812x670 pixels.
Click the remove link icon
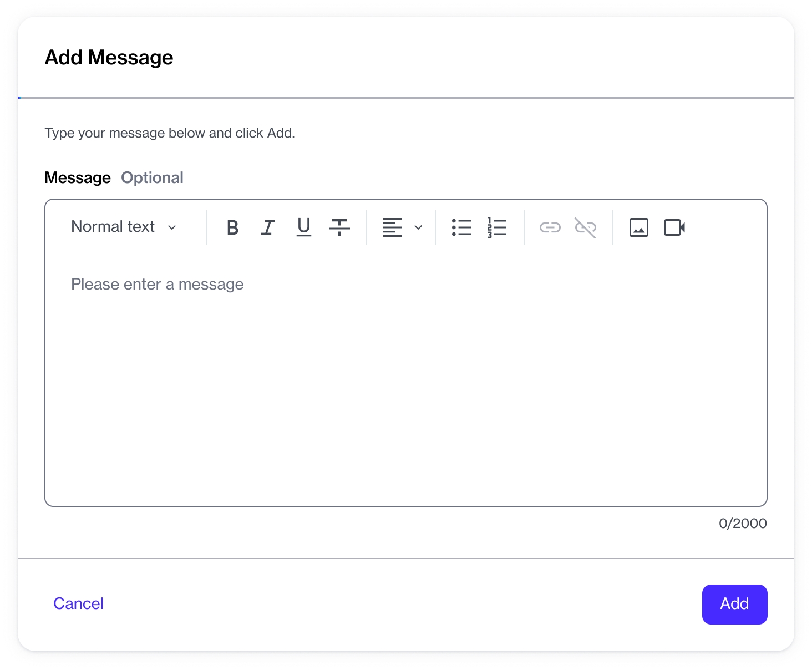click(x=585, y=227)
